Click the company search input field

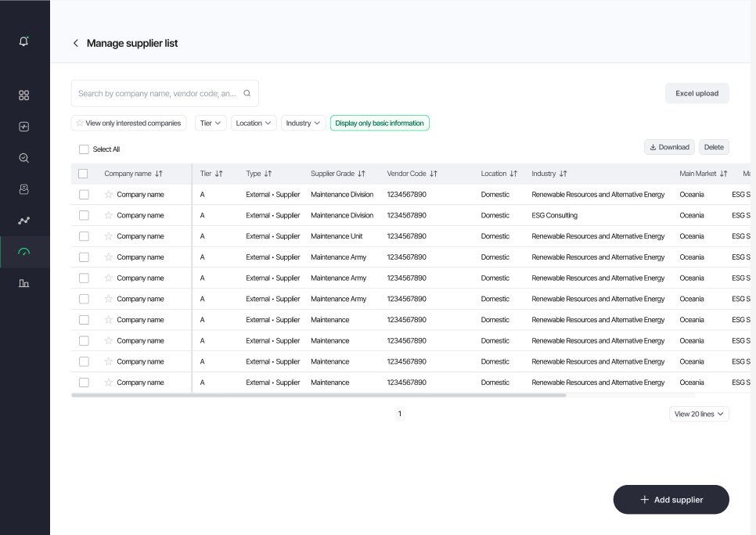[165, 94]
